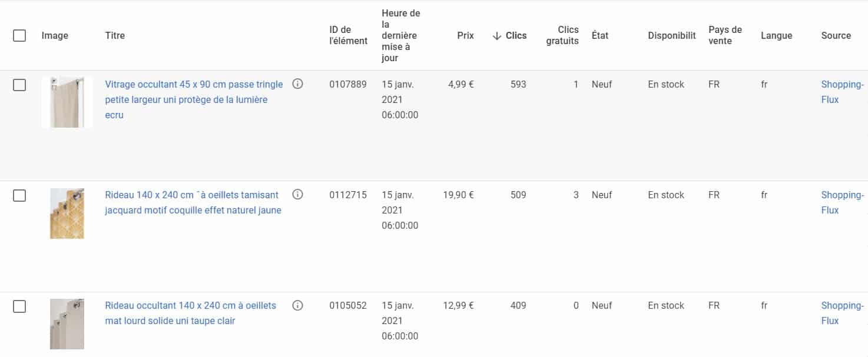Tick the checkbox on the Rideau 140 x 240 jacquard row
The height and width of the screenshot is (357, 868).
19,195
